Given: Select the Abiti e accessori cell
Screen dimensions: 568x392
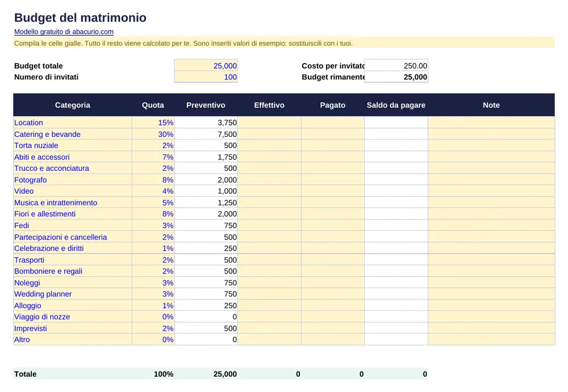Looking at the screenshot, I should click(73, 157).
